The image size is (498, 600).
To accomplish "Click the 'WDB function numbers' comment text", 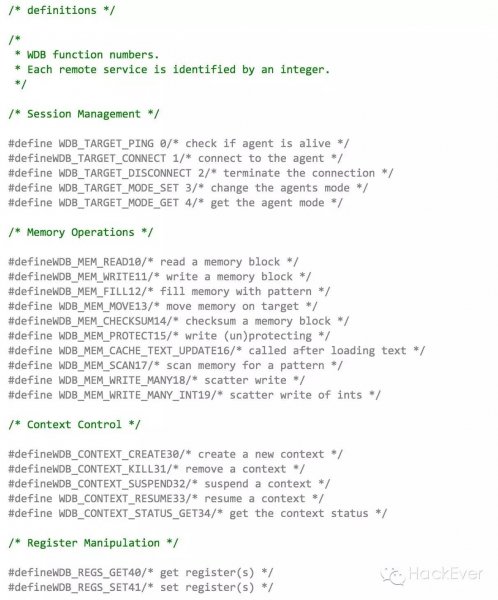I will [93, 55].
